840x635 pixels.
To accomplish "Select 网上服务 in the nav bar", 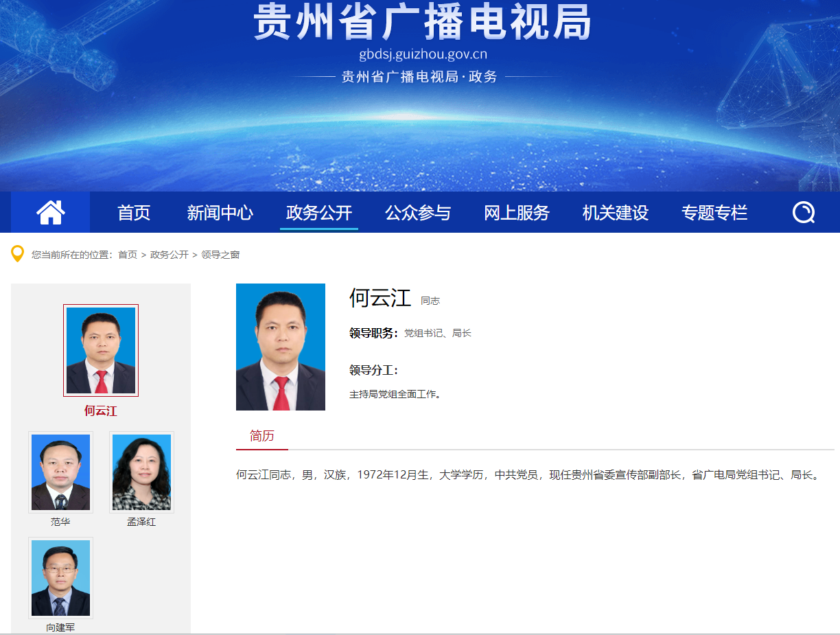I will pos(517,213).
